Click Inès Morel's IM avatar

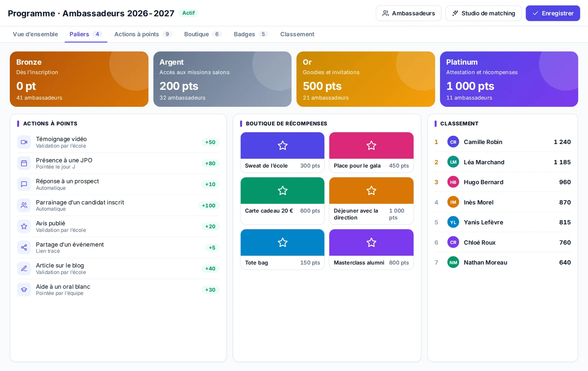tap(453, 202)
